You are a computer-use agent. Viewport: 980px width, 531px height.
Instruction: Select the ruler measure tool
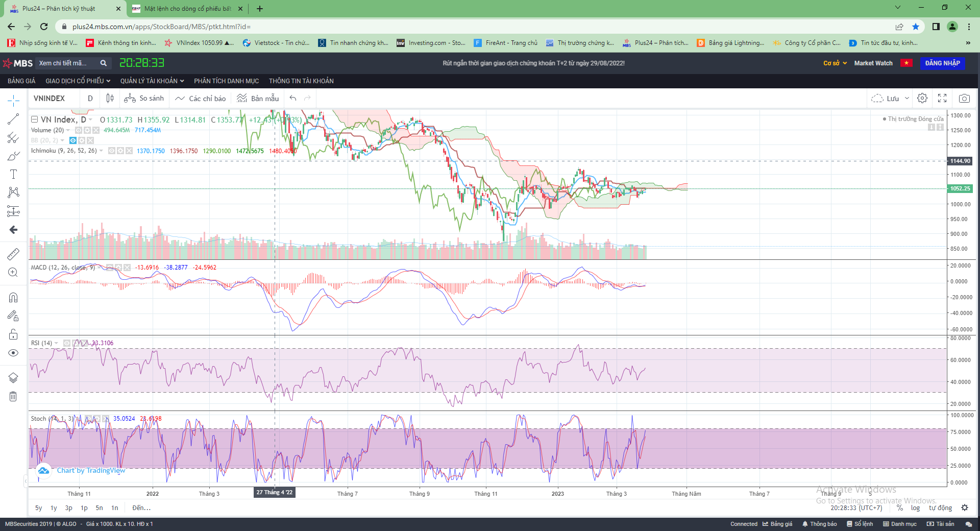[x=13, y=254]
